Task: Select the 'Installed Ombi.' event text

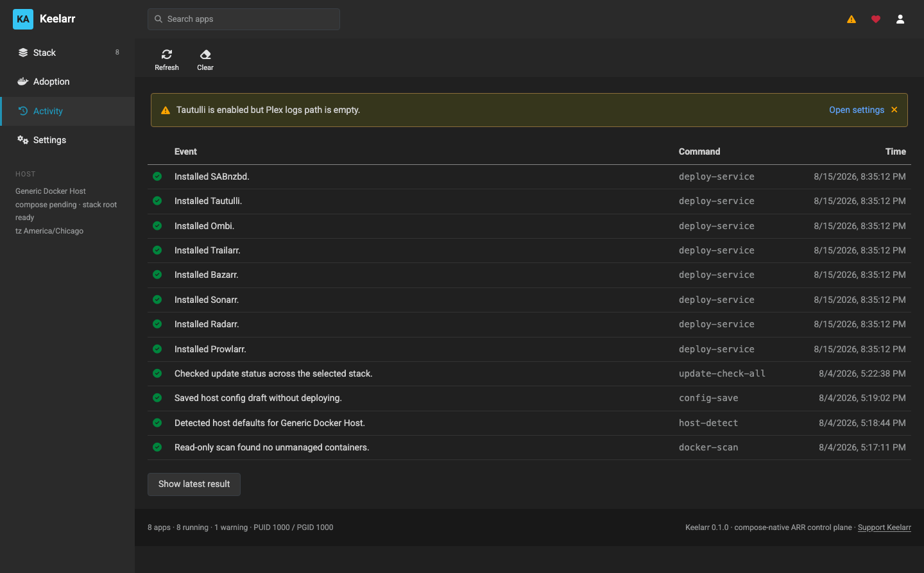Action: click(204, 226)
